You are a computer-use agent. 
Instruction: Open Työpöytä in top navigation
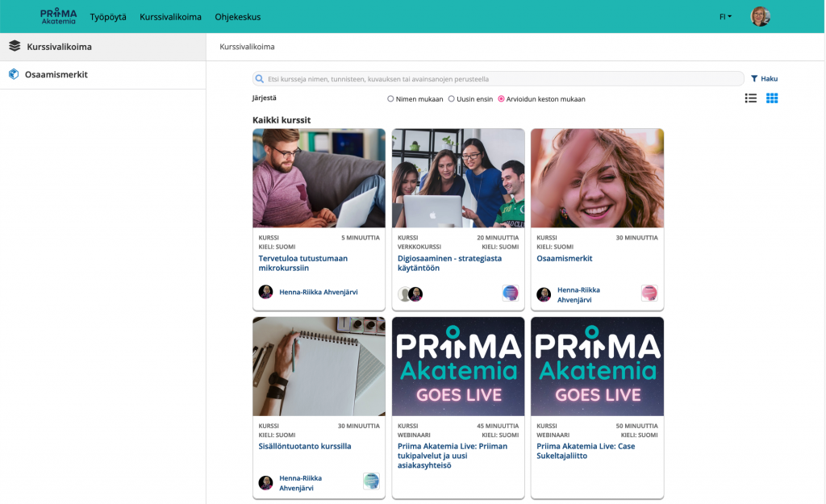(108, 17)
